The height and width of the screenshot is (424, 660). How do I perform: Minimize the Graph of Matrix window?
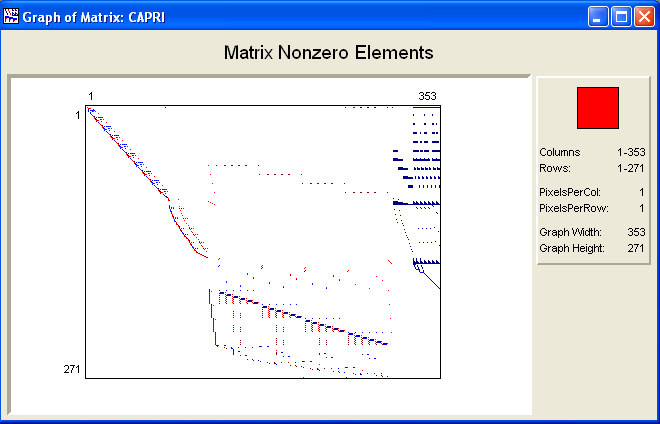point(598,16)
